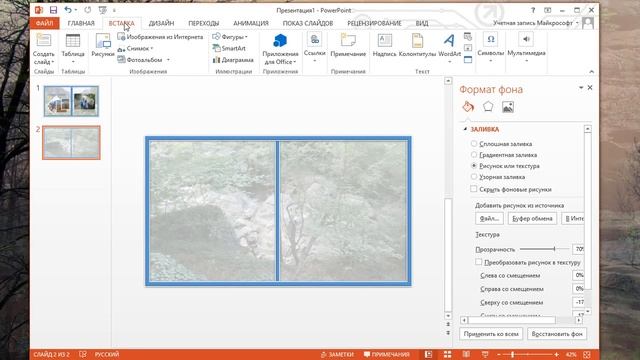
Task: Switch to Вид tab
Action: (422, 23)
